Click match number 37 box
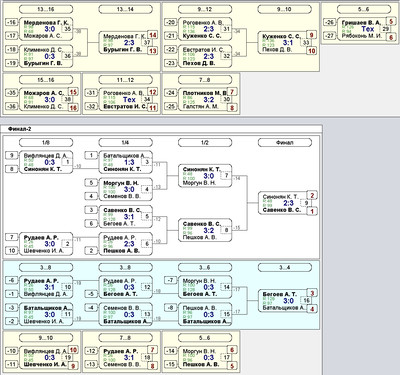This screenshot has height=375, width=400. coord(147,43)
